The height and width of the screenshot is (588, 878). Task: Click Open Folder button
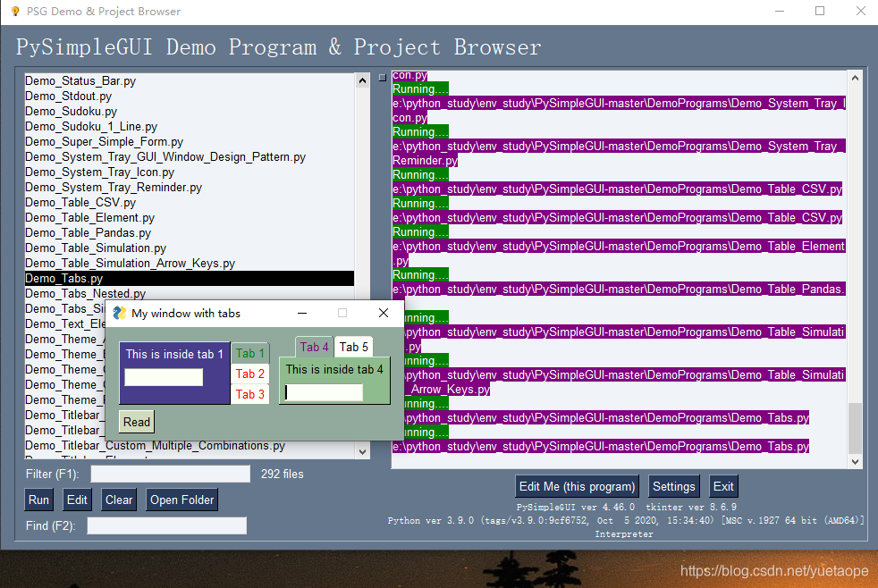point(182,500)
